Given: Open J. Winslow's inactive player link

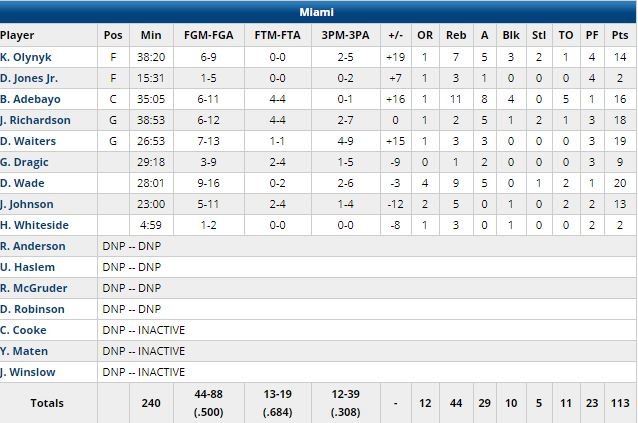Looking at the screenshot, I should [x=27, y=372].
